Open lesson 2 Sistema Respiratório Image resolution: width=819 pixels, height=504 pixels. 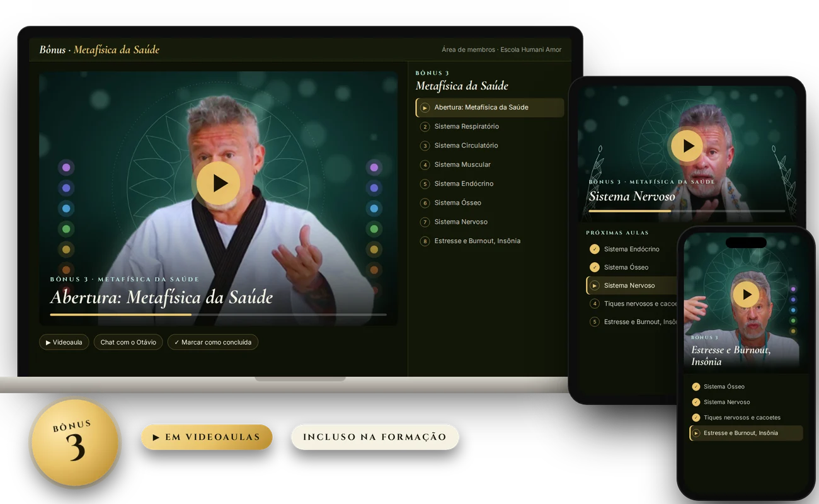coord(490,127)
